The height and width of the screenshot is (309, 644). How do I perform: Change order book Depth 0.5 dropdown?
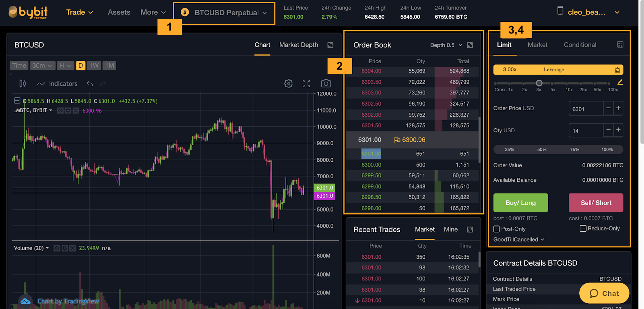(446, 45)
